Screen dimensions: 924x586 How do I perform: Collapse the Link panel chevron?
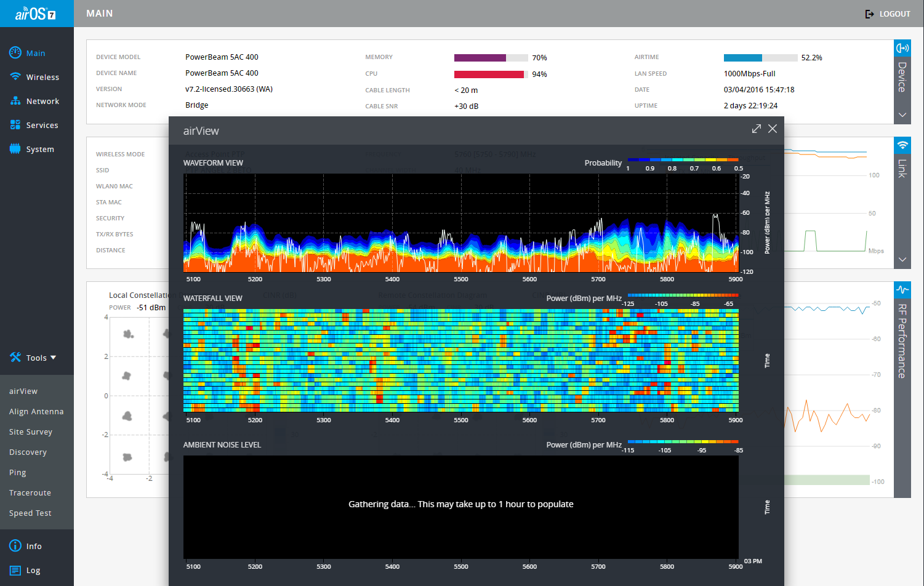tap(902, 259)
